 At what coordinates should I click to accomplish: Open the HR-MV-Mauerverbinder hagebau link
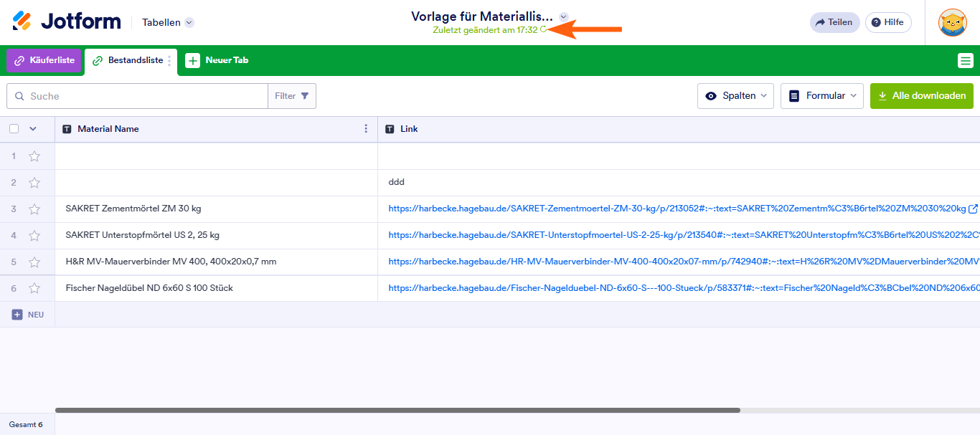[x=684, y=262]
